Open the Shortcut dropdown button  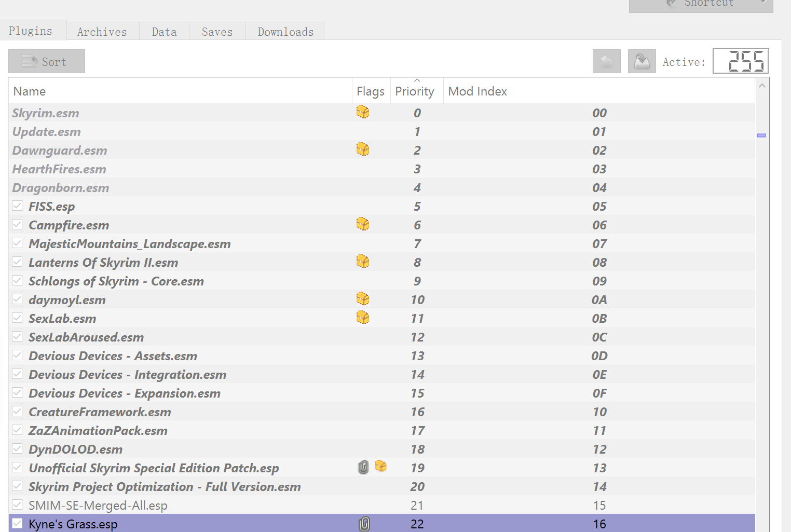click(701, 4)
